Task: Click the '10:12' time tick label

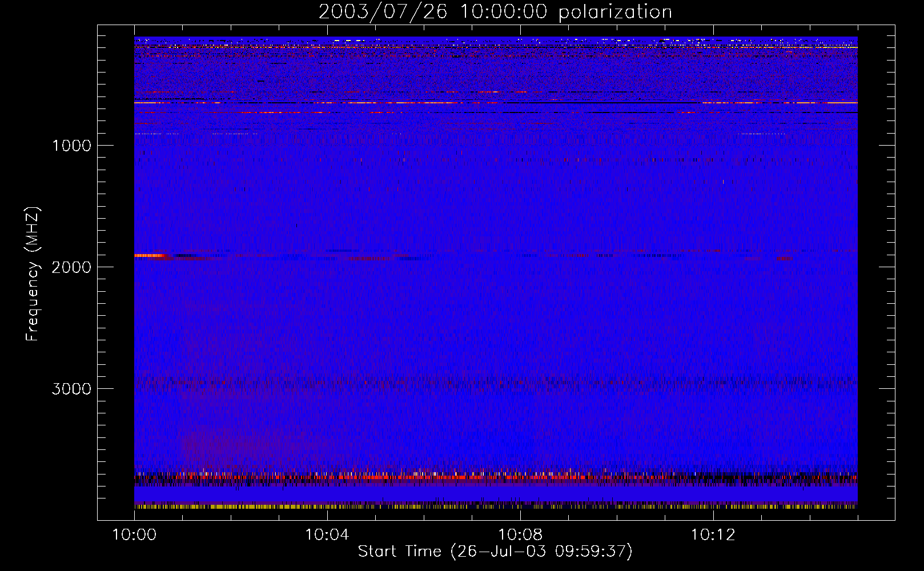Action: point(713,535)
